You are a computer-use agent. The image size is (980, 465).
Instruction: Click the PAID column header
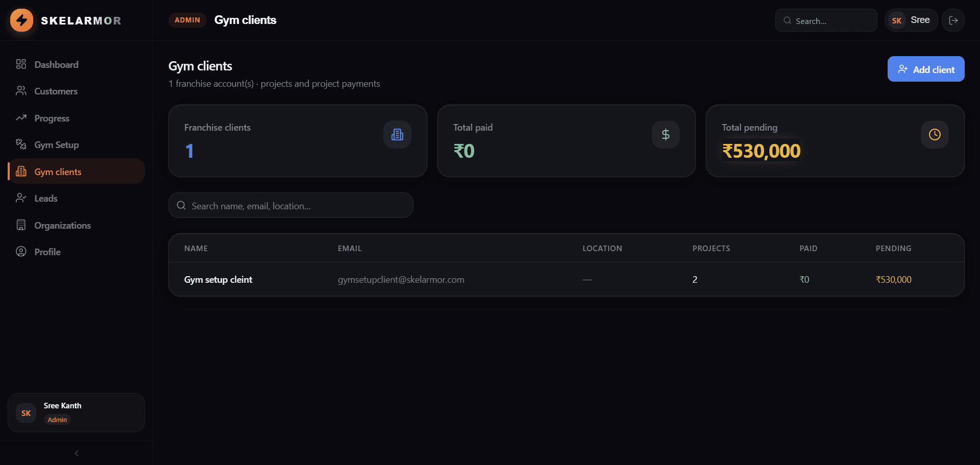808,248
